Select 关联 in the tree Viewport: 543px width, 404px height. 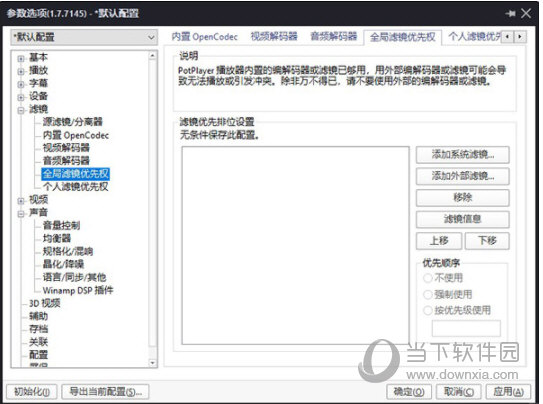click(x=38, y=342)
